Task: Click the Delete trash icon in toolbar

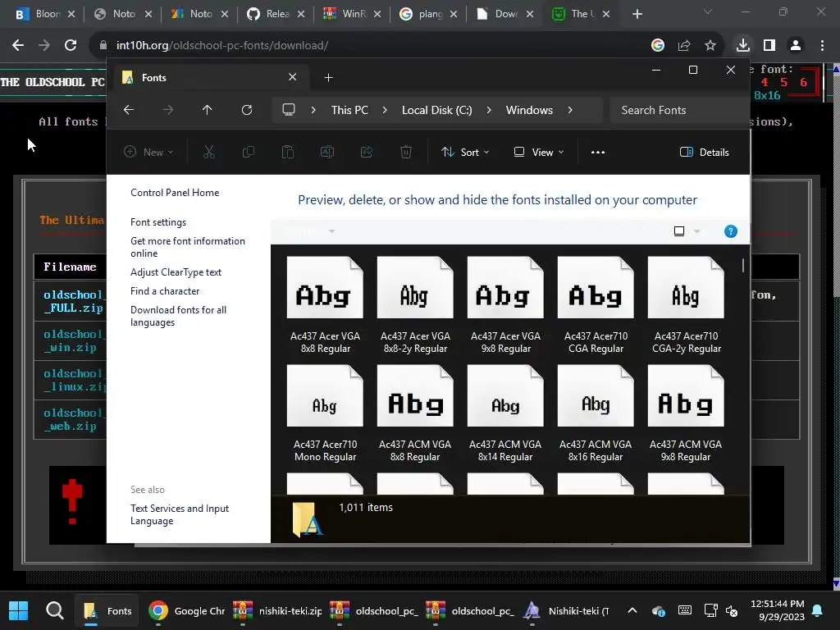Action: [406, 152]
